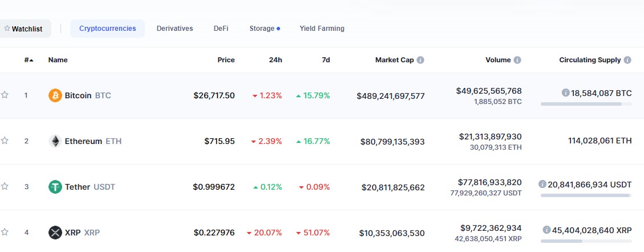Screen dimensions: 644x252
Task: Sort the table by Price column
Action: tap(226, 60)
